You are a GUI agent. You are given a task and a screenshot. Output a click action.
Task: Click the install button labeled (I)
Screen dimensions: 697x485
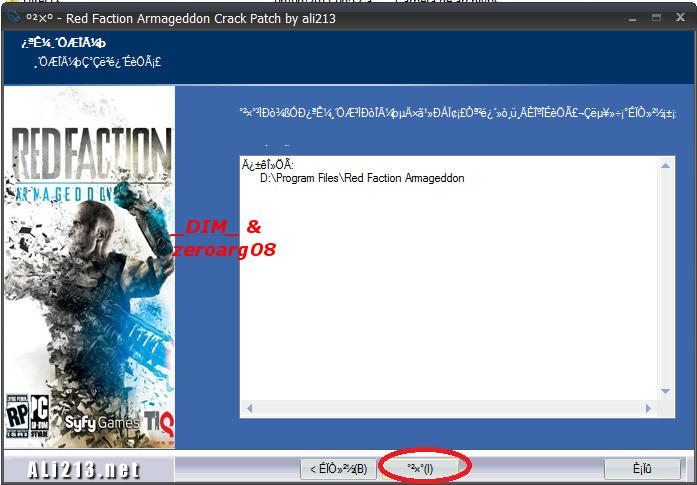[420, 469]
